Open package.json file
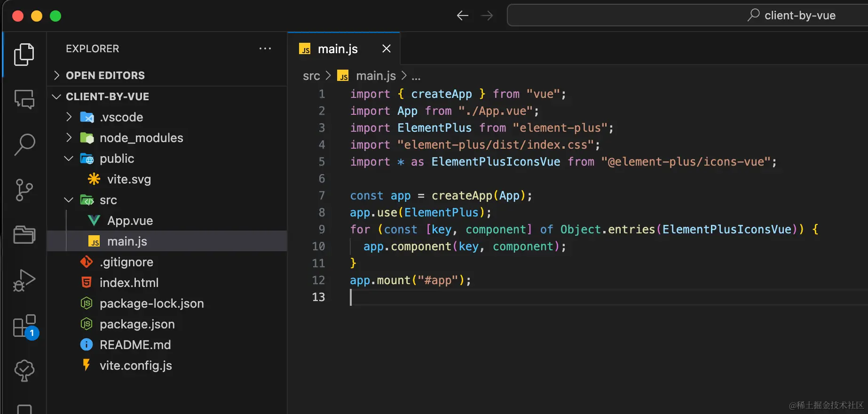The height and width of the screenshot is (414, 868). [137, 324]
